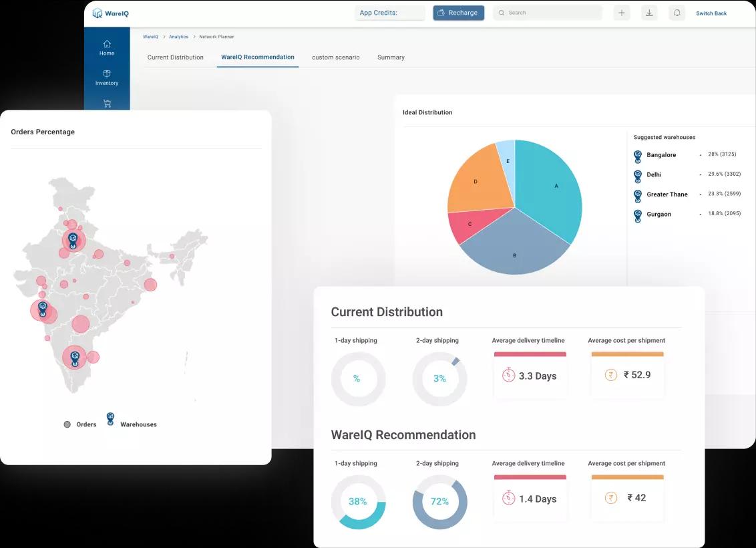Click the Bangalore warehouse pin icon in the list

click(x=638, y=157)
